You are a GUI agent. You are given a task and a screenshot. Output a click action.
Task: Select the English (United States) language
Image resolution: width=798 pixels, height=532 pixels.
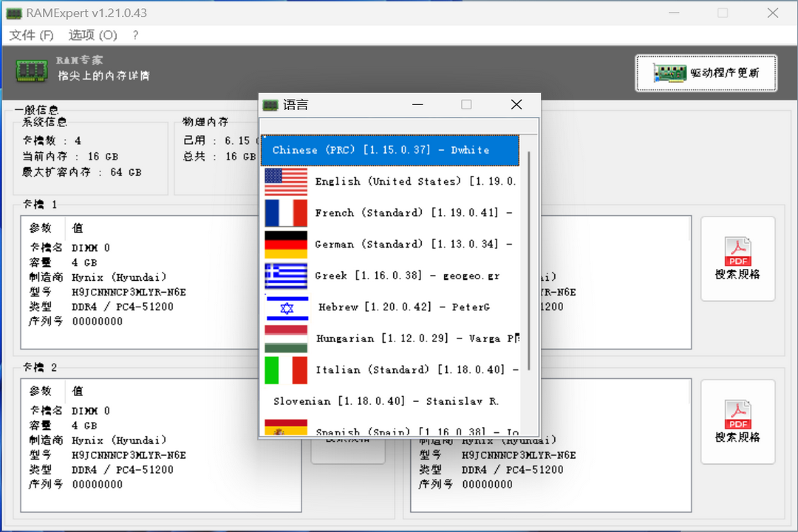399,181
